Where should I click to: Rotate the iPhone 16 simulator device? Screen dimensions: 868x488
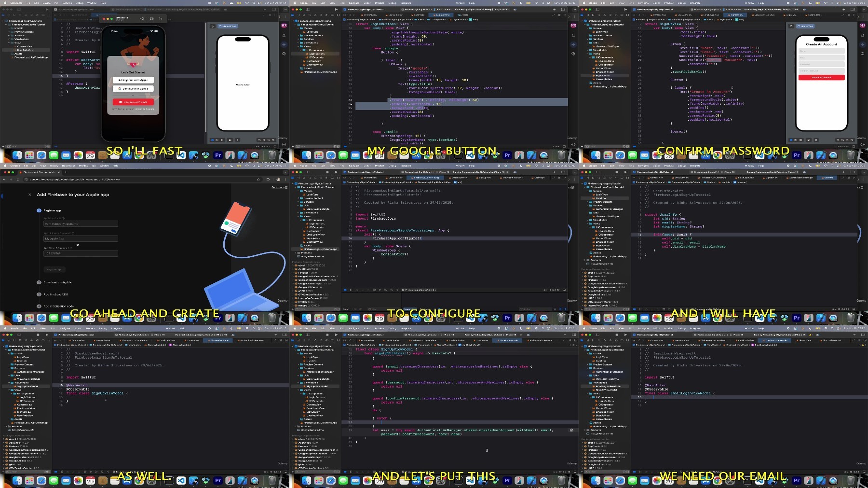(161, 19)
